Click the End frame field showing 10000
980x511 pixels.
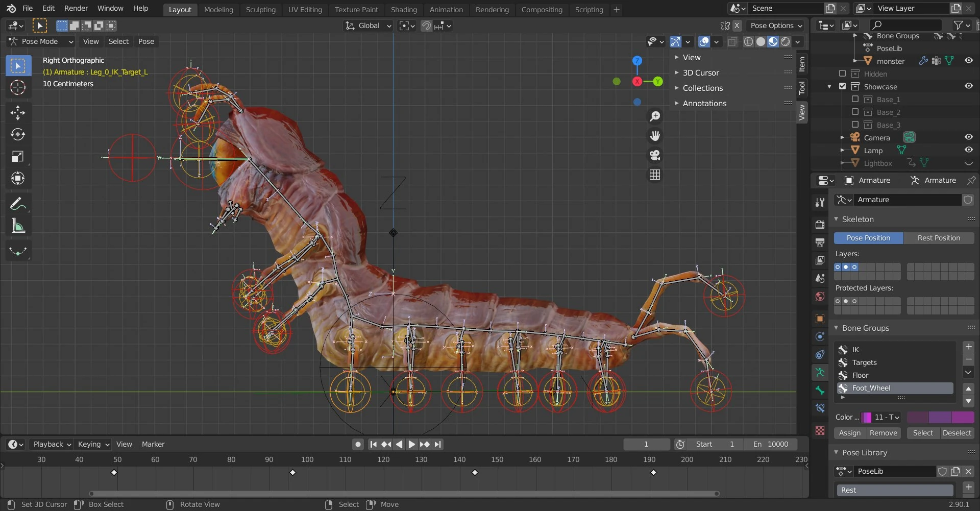[772, 444]
